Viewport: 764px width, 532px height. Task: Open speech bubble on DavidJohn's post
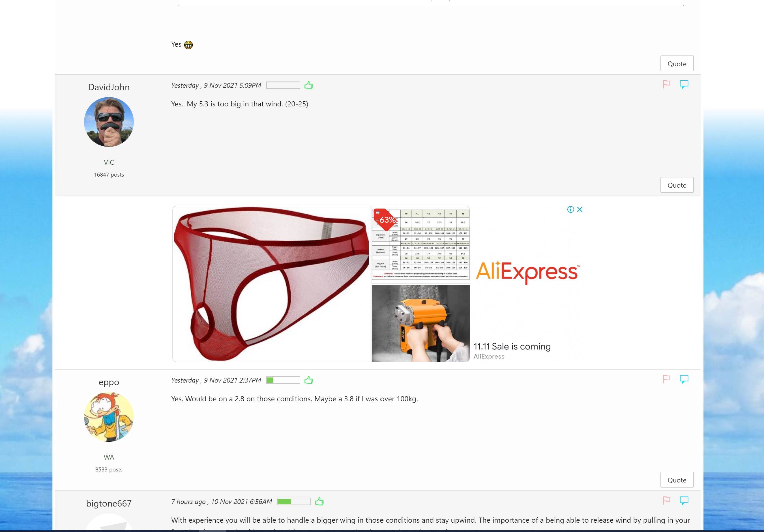[684, 85]
